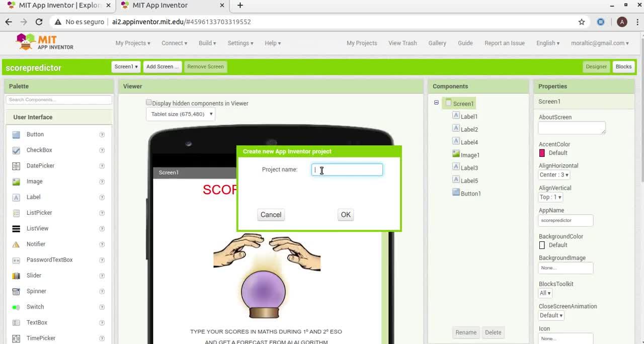Open the Chrome profile avatar
This screenshot has width=644, height=344.
[622, 22]
